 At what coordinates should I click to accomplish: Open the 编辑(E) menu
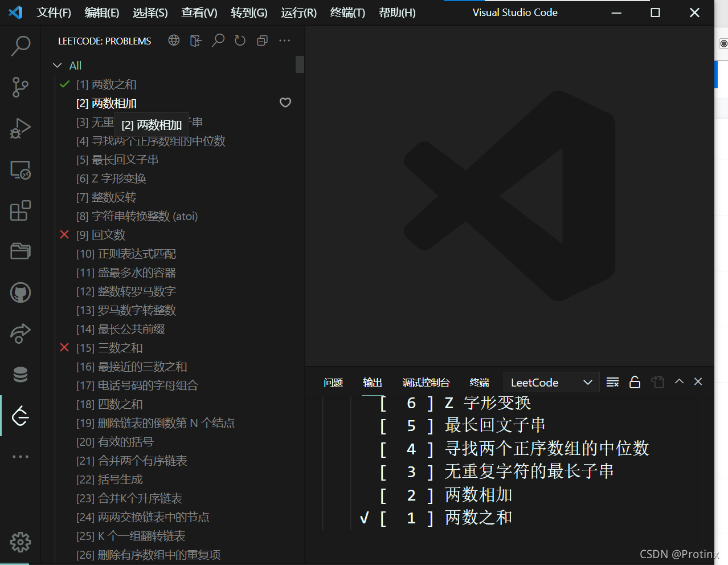102,13
